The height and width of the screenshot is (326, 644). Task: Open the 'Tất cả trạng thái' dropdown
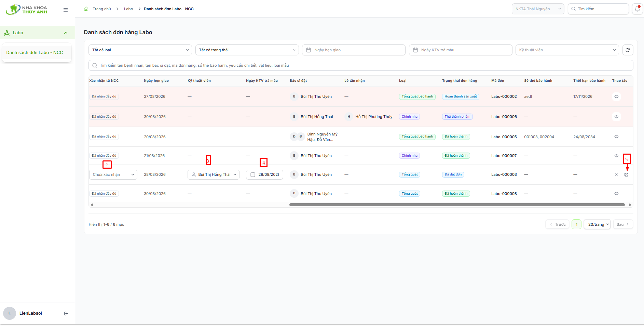click(x=247, y=50)
